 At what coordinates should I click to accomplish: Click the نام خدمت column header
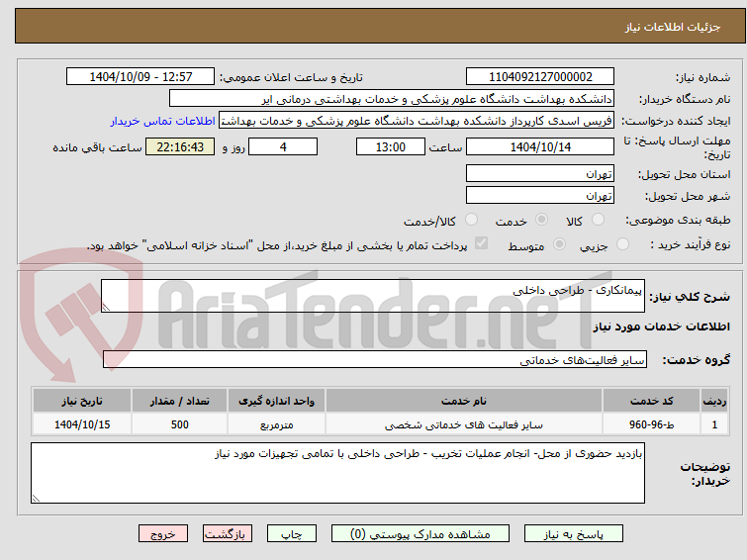pyautogui.click(x=464, y=401)
